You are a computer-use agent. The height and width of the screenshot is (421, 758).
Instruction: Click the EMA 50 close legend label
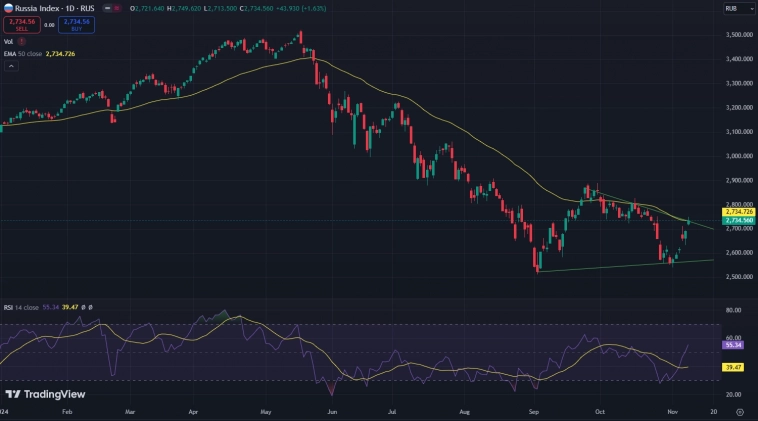tap(23, 54)
